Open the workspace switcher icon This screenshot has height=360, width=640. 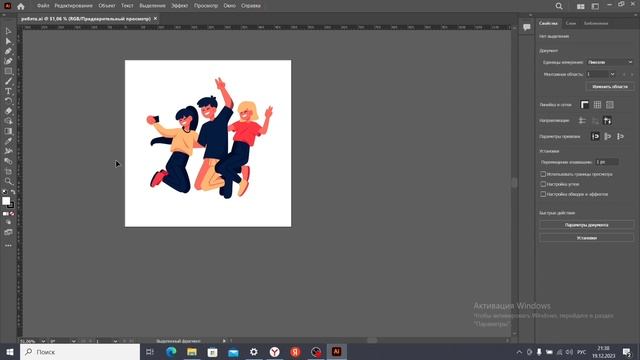coord(595,6)
